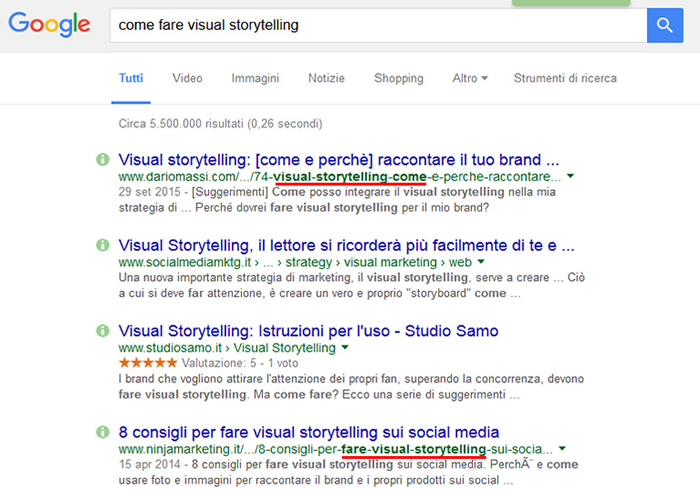The image size is (700, 495).
Task: Switch to the Immagini tab
Action: [255, 78]
